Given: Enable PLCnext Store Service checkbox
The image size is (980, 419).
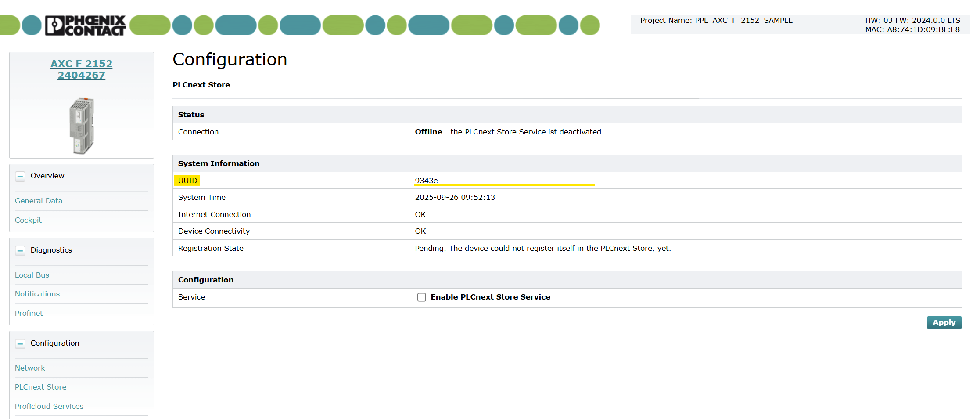Looking at the screenshot, I should 422,297.
